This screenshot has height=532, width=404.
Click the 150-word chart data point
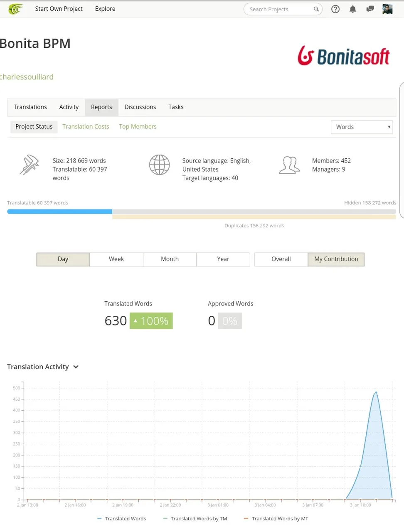[360, 466]
